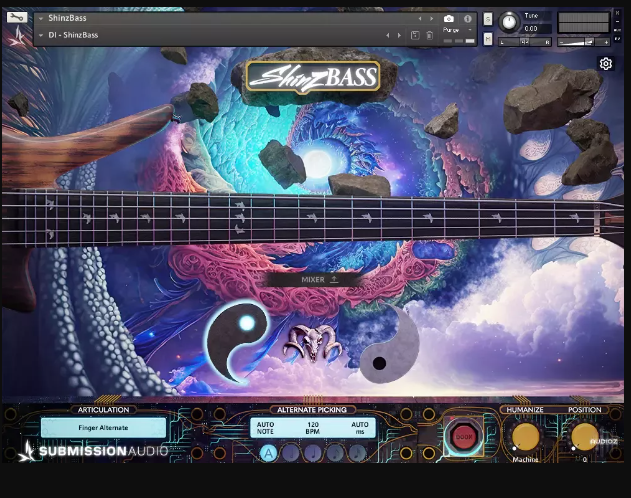631x498 pixels.
Task: Load next snapshot arrow beside DI - ShinzBass
Action: (x=399, y=35)
